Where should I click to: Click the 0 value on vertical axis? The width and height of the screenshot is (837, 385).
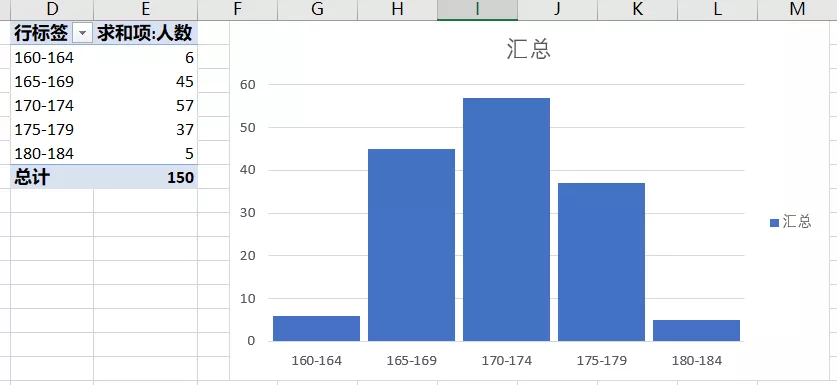tap(251, 341)
